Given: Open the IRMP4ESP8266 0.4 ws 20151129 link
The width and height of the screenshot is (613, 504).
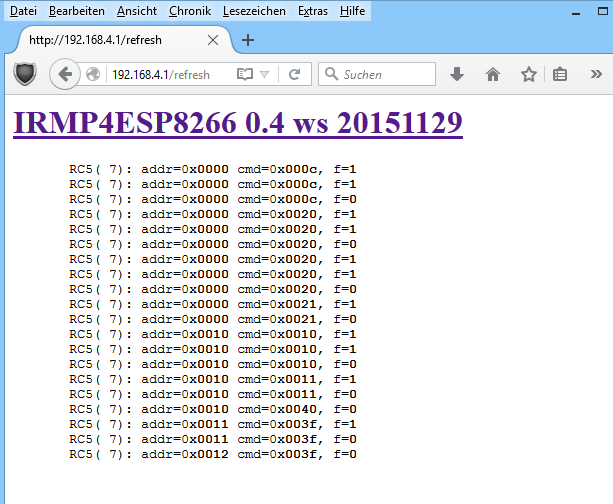Looking at the screenshot, I should click(x=238, y=123).
